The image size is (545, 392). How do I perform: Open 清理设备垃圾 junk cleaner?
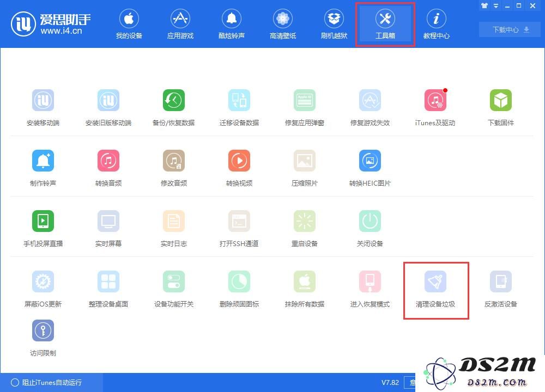[x=435, y=289]
